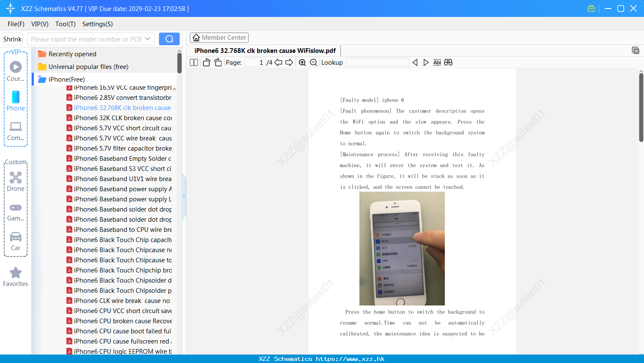Open iPhone6 CPU cause fullscreen red file
This screenshot has width=644, height=363.
(119, 341)
